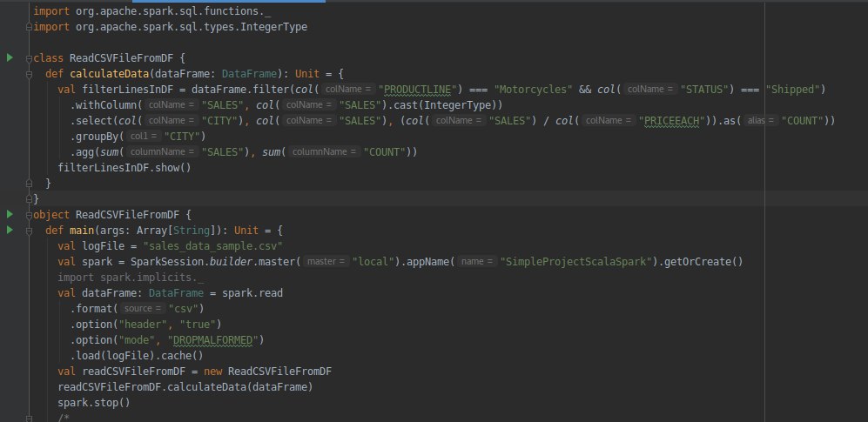
Task: Click new ReadCSVFileFromDF constructor call
Action: click(x=267, y=372)
